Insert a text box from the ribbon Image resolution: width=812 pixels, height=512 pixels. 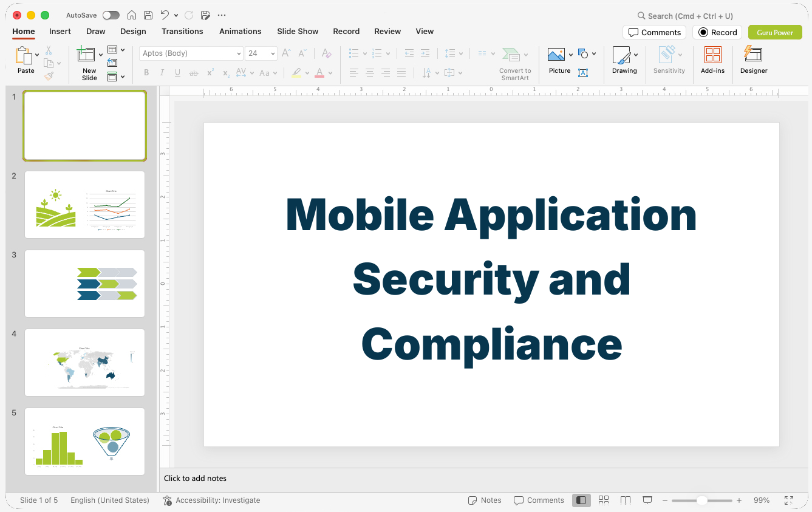pyautogui.click(x=583, y=73)
